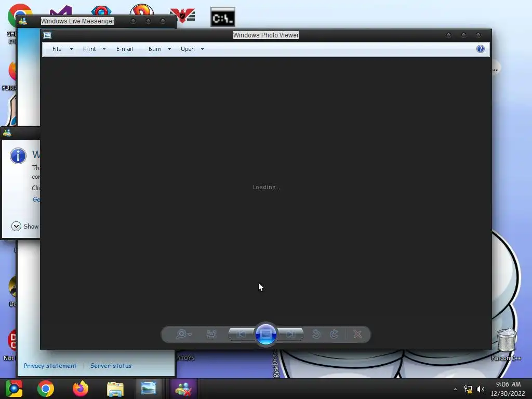Viewport: 532px width, 399px height.
Task: Open the Print menu in Photo Viewer
Action: tap(89, 49)
